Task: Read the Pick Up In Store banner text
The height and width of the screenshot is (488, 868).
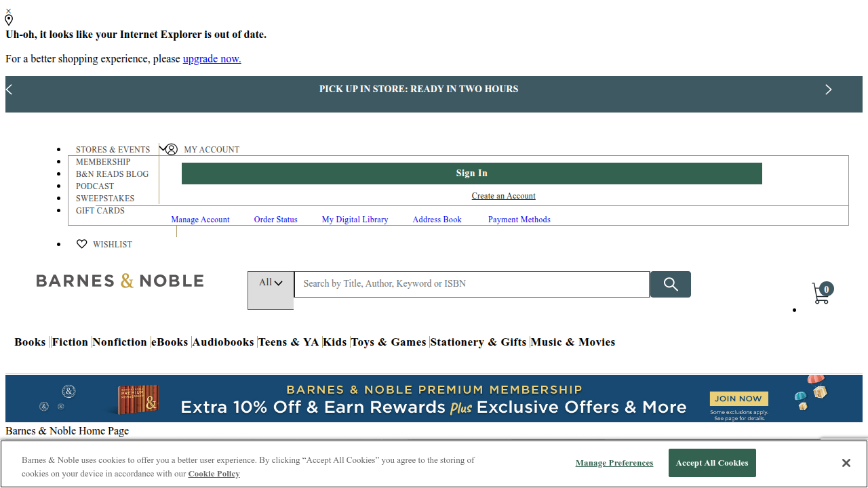Action: [x=418, y=89]
